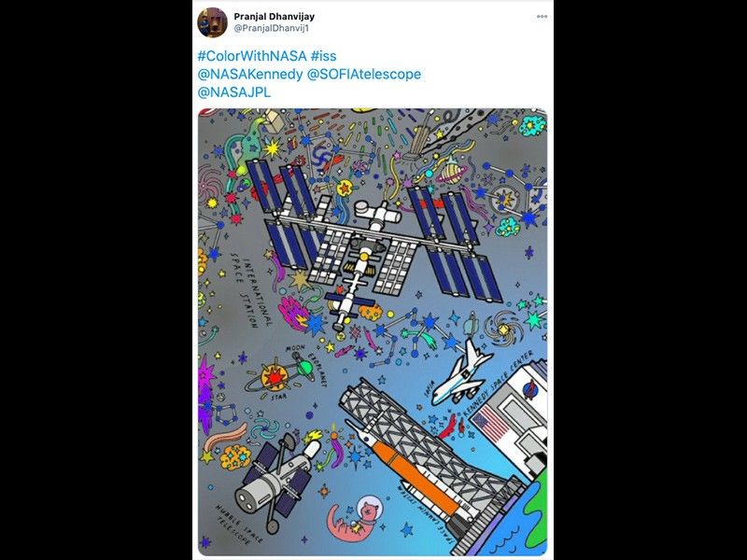
Task: Follow the #ColorWithNASA hashtag
Action: point(252,56)
